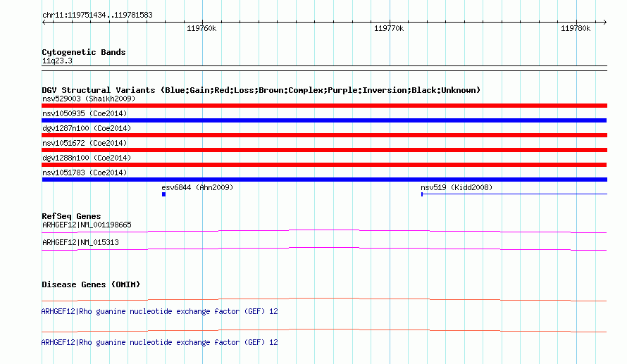Open the dgv1287n100 (Coe2014) variant label
This screenshot has width=627, height=364.
[x=87, y=128]
